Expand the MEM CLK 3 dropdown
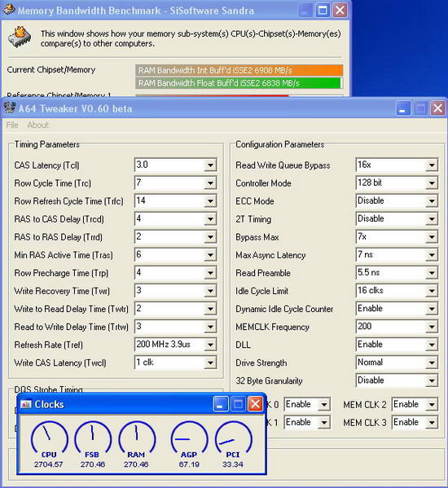Viewport: 448px width, 488px height. (432, 423)
